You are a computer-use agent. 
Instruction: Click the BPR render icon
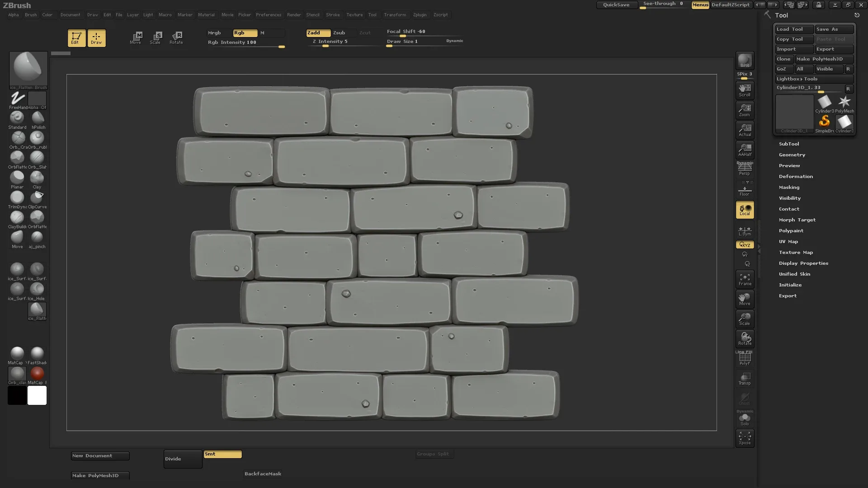click(745, 61)
